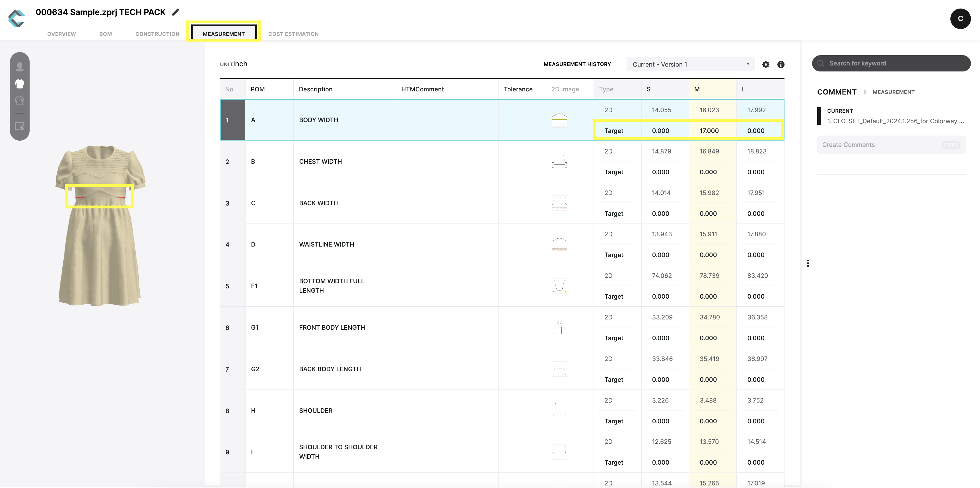Edit the tech pack title with pencil icon
The height and width of the screenshot is (488, 980).
coord(175,12)
